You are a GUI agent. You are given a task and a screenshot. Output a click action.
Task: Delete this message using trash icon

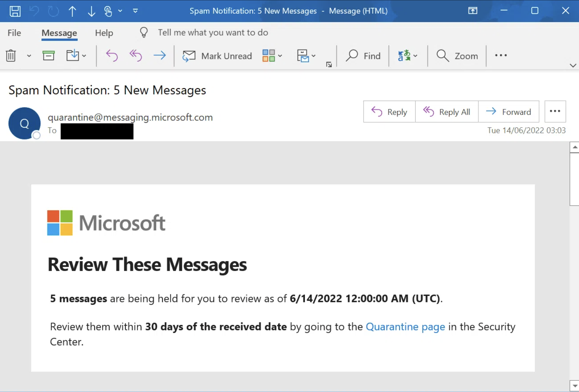point(11,55)
